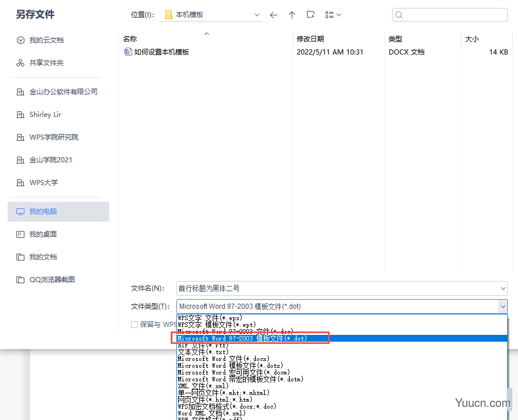
Task: Click the search magnifier icon
Action: [x=399, y=15]
